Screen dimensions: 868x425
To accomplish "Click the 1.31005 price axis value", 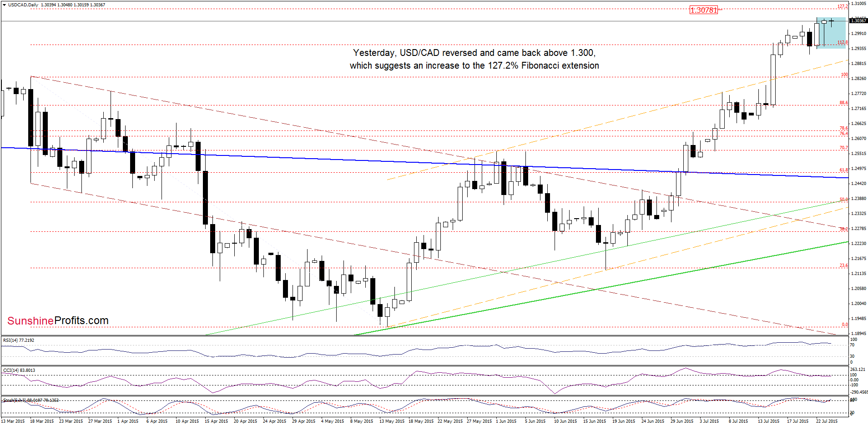I will 858,4.
